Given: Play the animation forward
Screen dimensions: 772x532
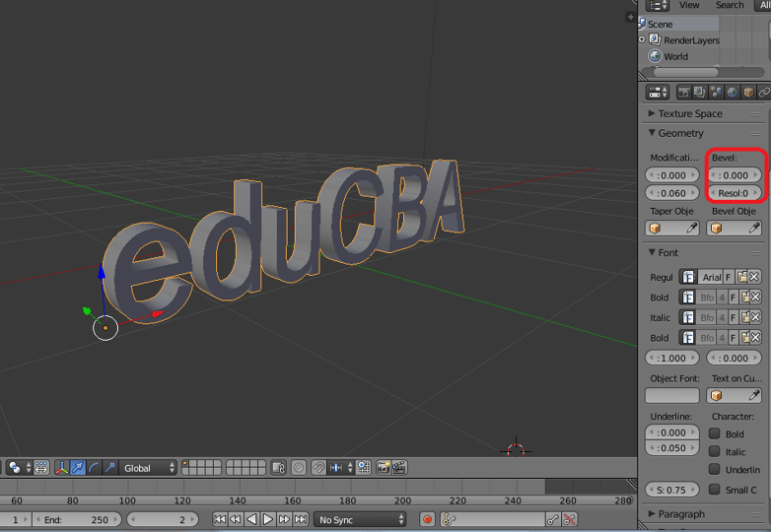Looking at the screenshot, I should (268, 519).
